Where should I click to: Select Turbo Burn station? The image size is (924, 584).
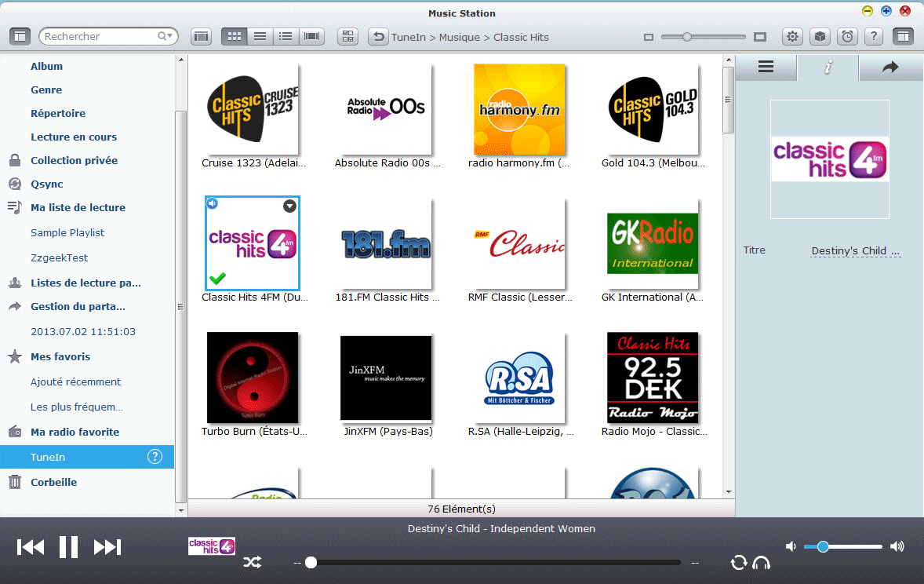(x=253, y=378)
